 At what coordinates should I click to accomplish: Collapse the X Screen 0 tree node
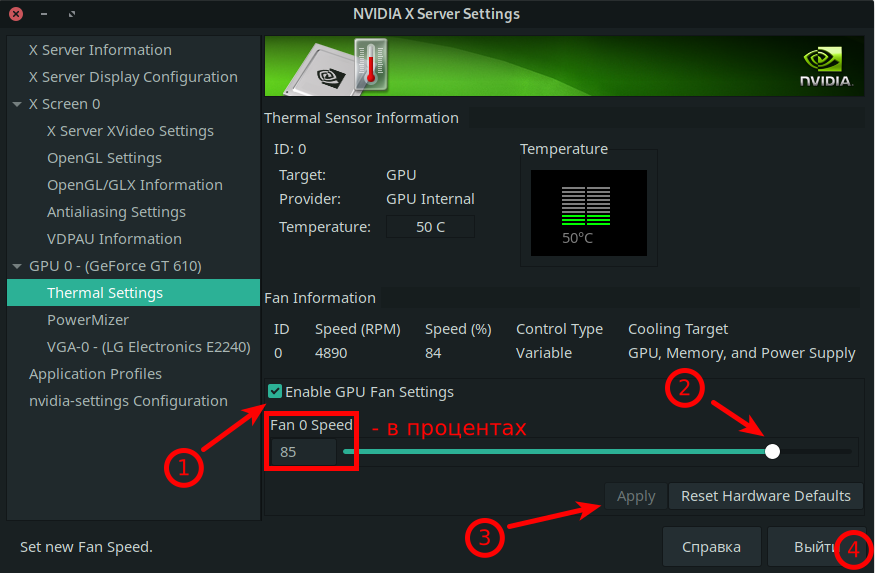(17, 104)
